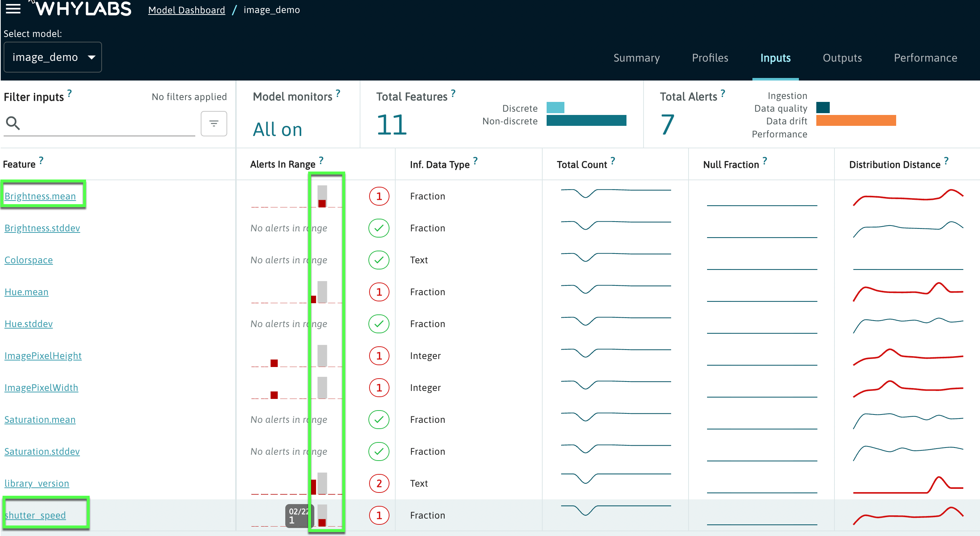Viewport: 980px width, 536px height.
Task: Click the library_version alert count badge
Action: click(379, 483)
